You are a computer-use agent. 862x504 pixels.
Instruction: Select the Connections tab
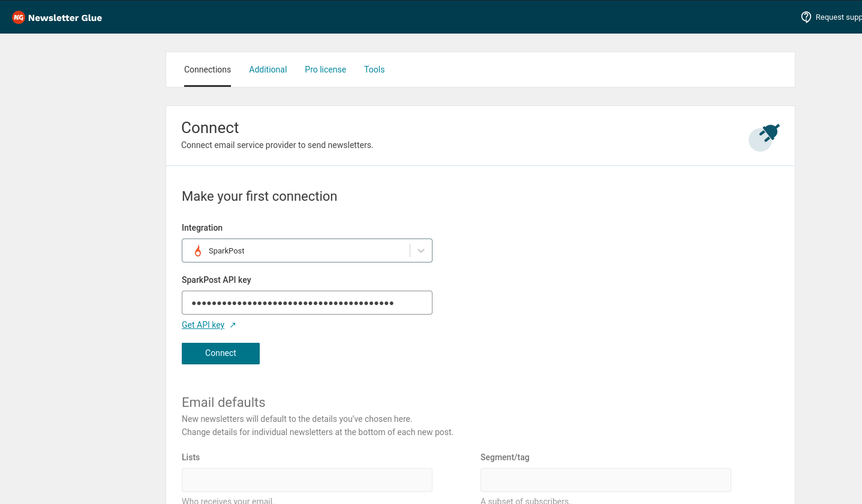(x=208, y=70)
